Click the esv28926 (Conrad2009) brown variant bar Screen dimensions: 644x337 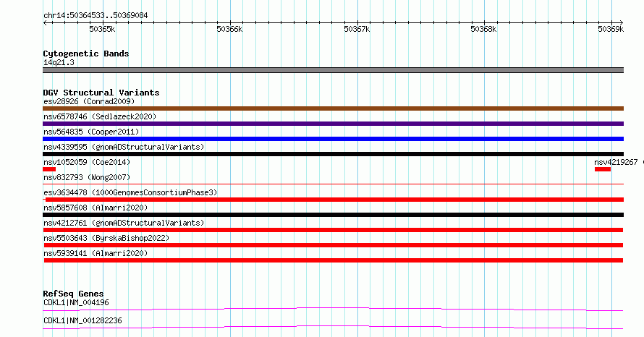click(x=333, y=108)
